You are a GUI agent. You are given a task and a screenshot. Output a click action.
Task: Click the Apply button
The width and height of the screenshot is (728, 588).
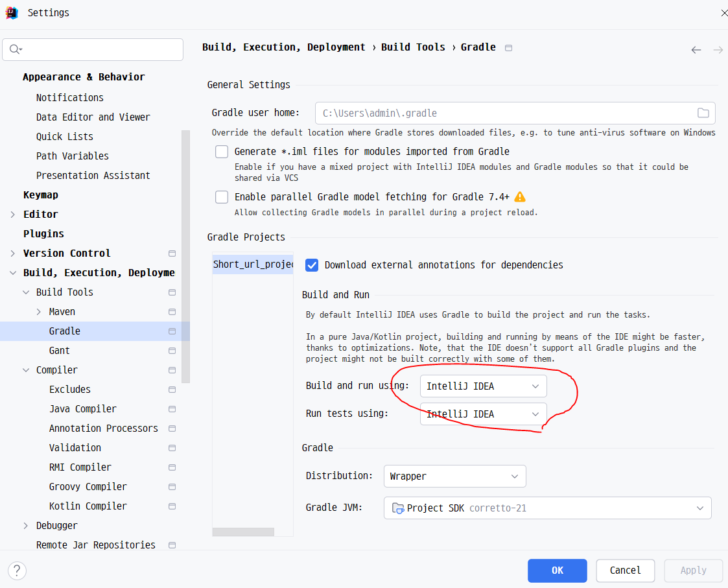(x=694, y=570)
